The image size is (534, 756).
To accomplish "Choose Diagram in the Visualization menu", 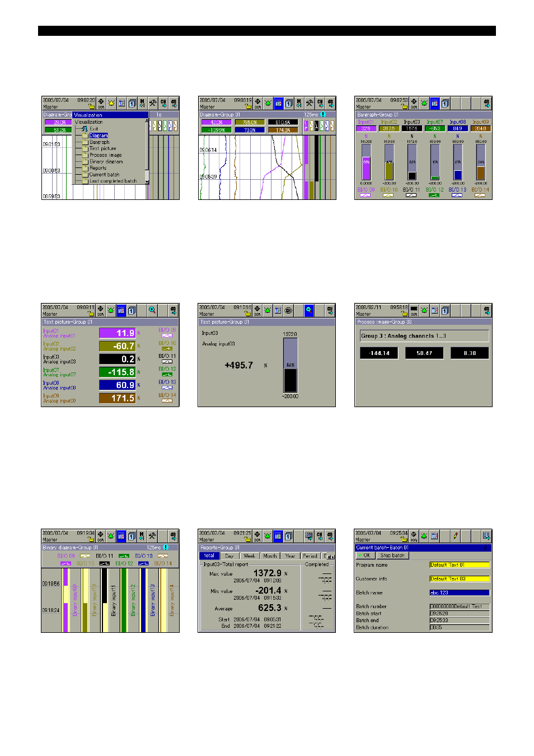I will 99,136.
